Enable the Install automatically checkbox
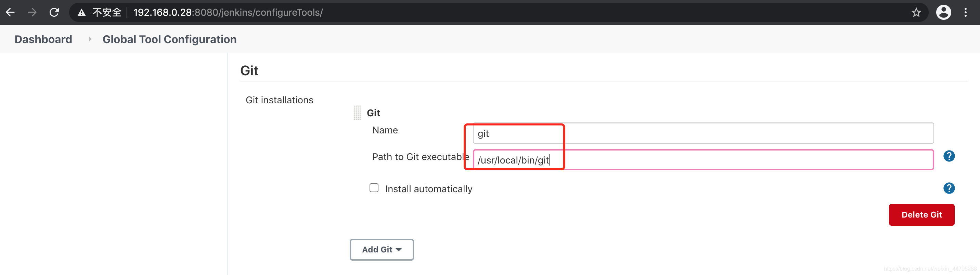Image resolution: width=980 pixels, height=275 pixels. click(374, 188)
